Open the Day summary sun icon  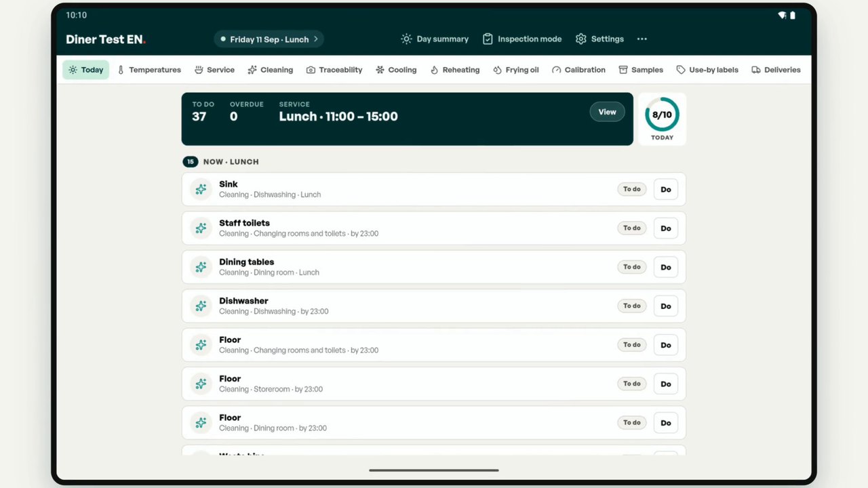406,39
